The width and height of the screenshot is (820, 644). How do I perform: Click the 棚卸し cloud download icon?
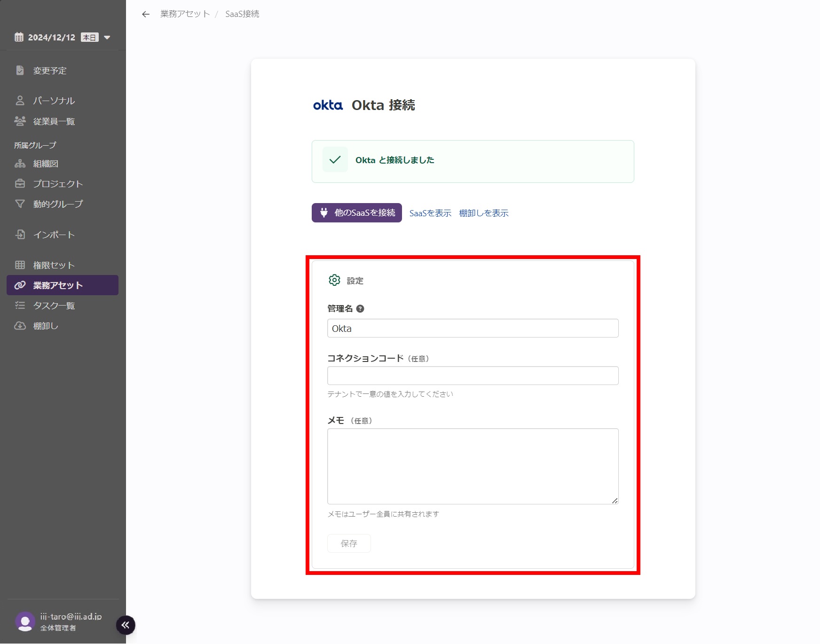pos(20,326)
